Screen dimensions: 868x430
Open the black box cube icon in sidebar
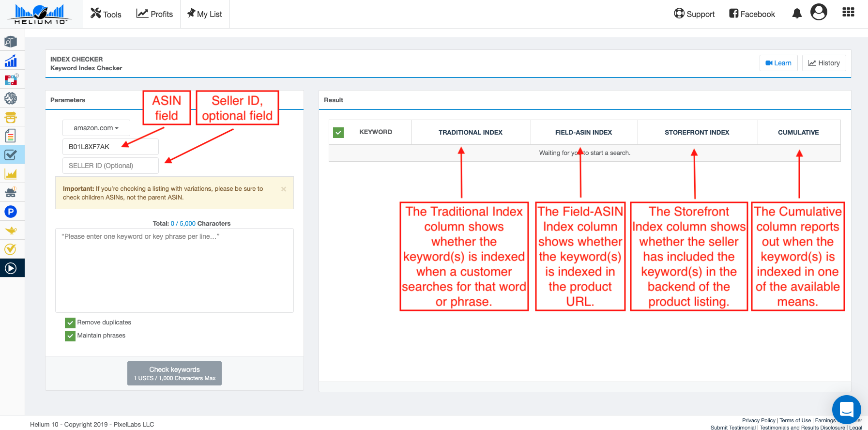click(11, 42)
